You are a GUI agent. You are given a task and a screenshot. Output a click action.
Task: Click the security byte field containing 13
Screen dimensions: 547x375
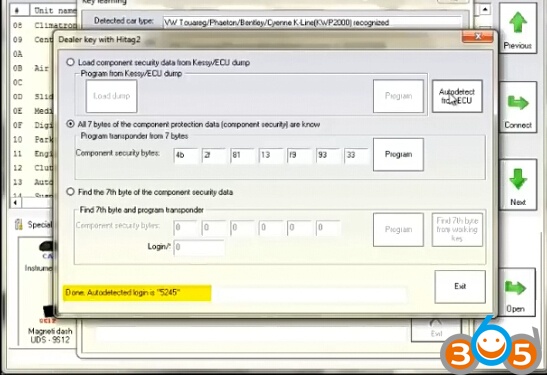[x=271, y=155]
